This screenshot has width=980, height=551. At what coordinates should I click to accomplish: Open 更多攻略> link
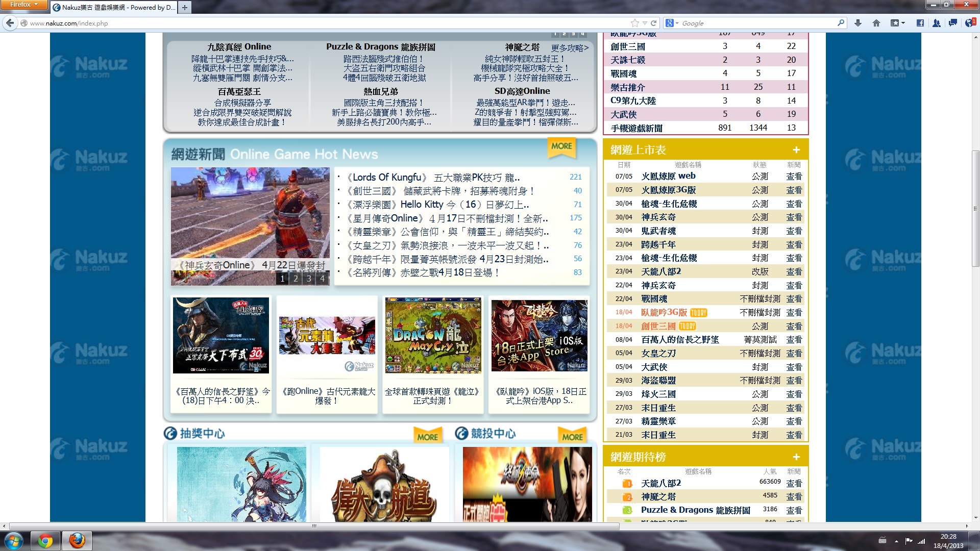tap(570, 48)
